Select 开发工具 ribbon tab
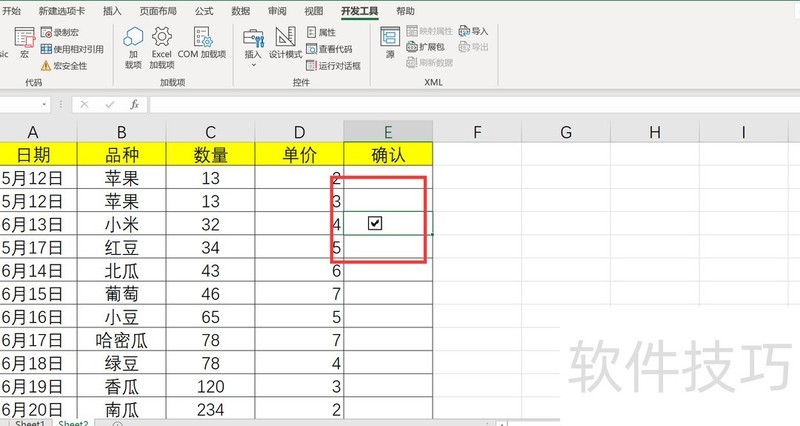 point(360,11)
